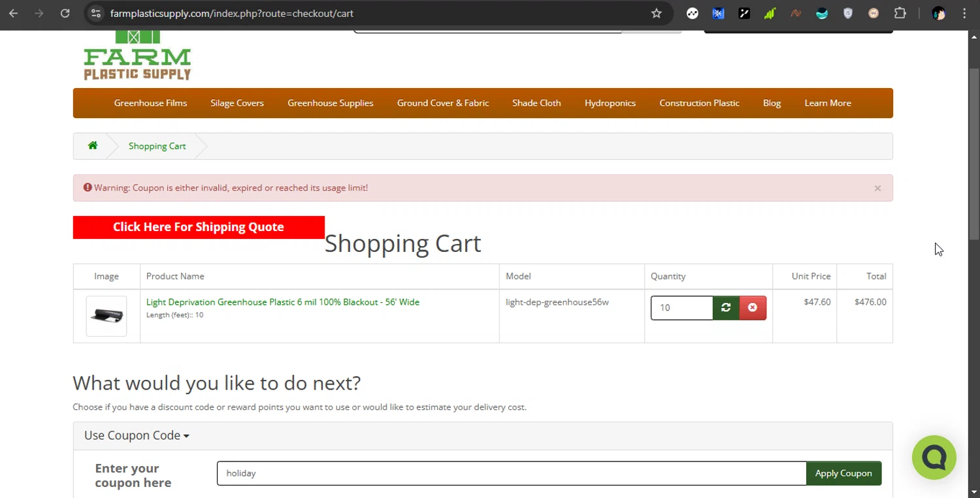Viewport: 980px width, 498px height.
Task: Click the product thumbnail image
Action: click(x=106, y=316)
